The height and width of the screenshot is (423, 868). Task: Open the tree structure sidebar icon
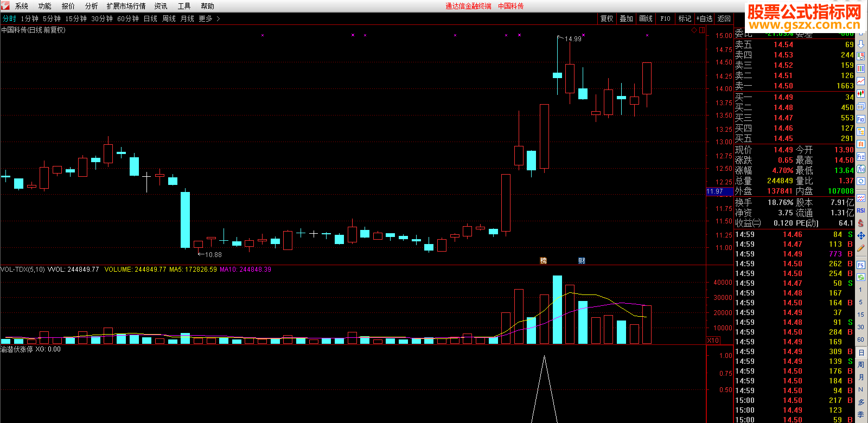[861, 131]
